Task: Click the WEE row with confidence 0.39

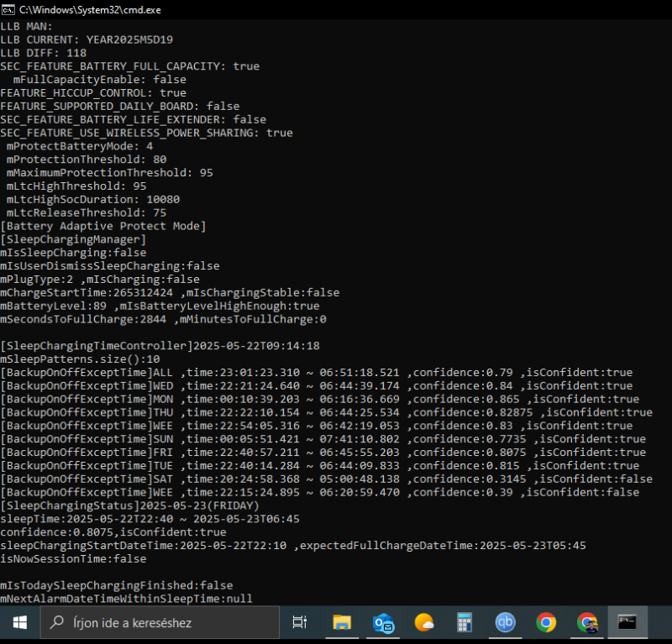Action: [320, 492]
